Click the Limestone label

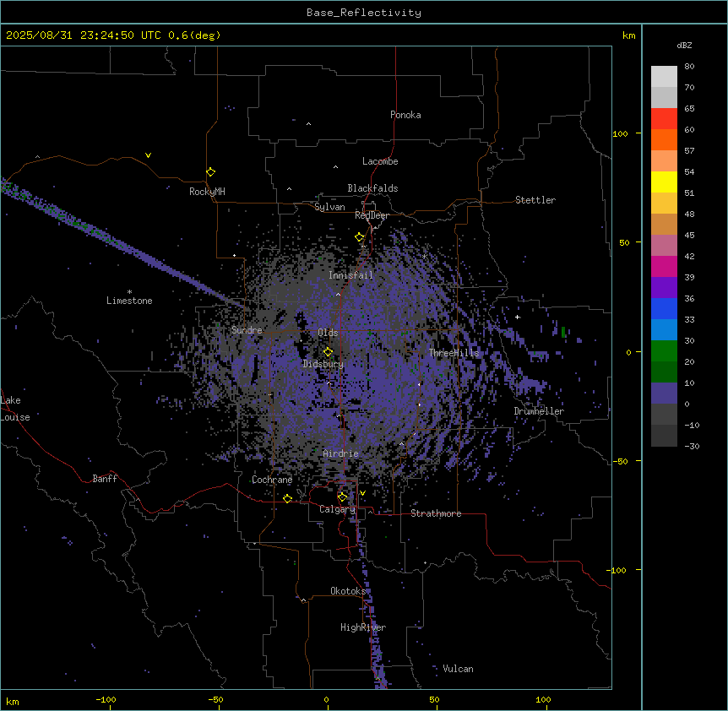[129, 301]
